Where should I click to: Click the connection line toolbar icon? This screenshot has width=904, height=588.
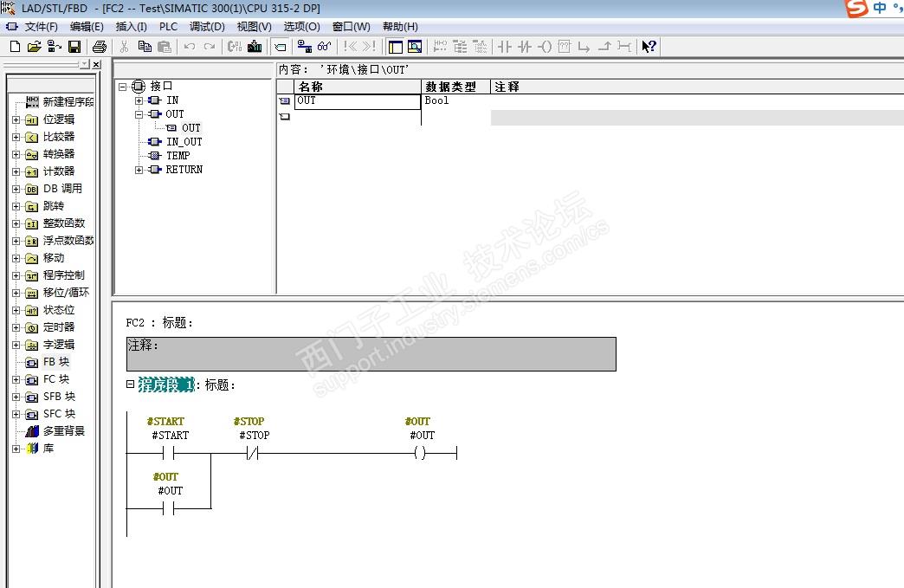pos(623,47)
